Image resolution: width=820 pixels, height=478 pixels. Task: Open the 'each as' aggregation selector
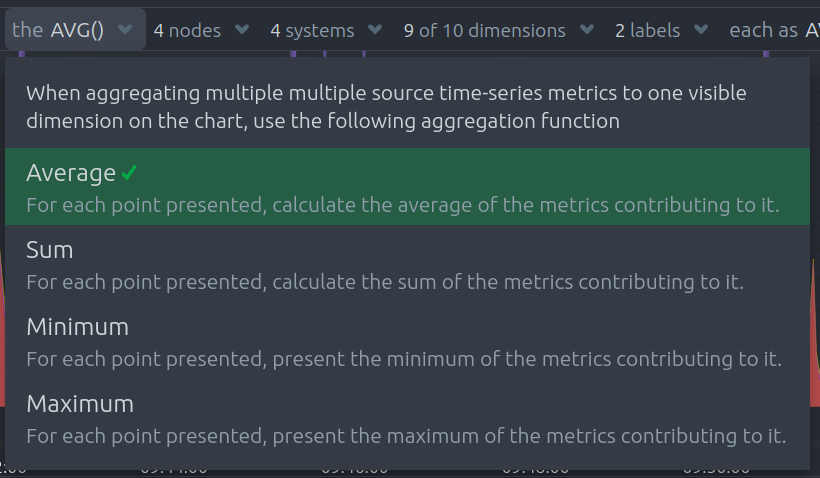[774, 30]
